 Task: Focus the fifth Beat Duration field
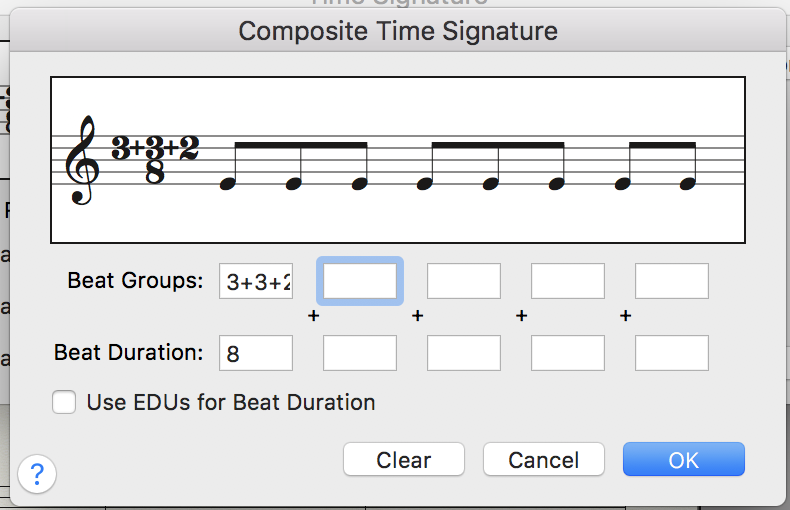[672, 353]
